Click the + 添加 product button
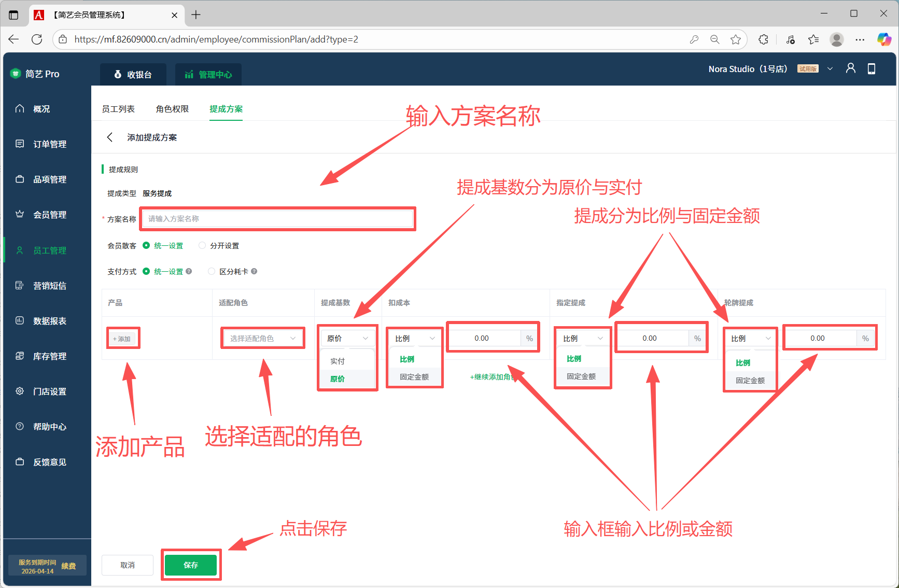The width and height of the screenshot is (899, 588). tap(122, 339)
